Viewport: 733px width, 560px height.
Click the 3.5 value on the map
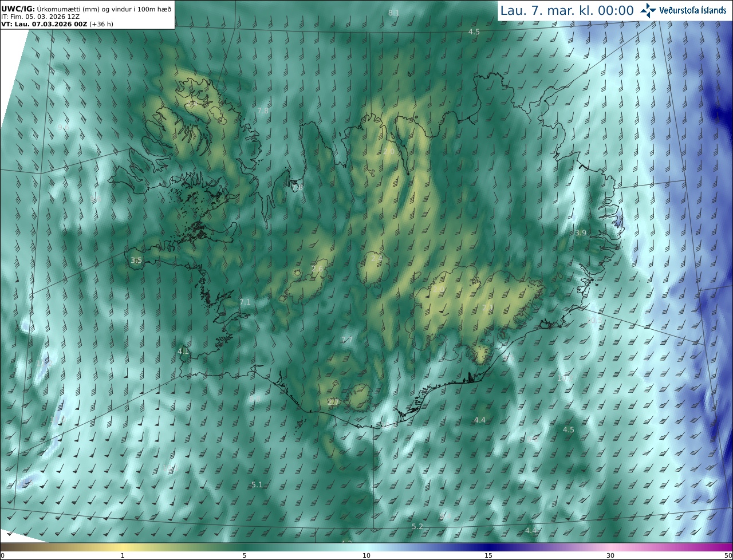click(x=136, y=260)
